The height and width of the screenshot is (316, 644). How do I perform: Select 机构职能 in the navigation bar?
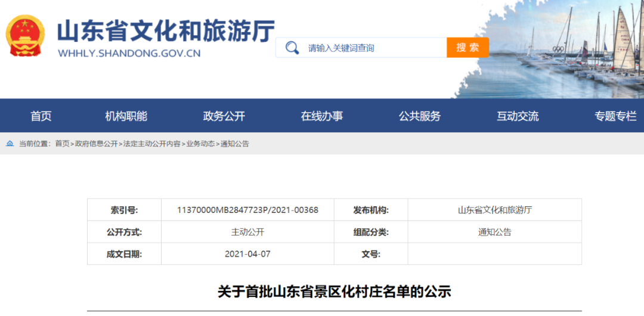pos(126,116)
